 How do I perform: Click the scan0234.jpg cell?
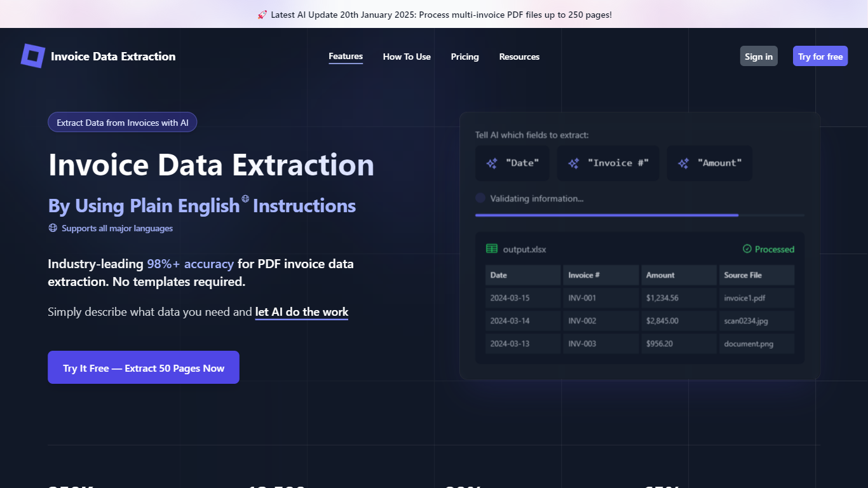(x=757, y=321)
